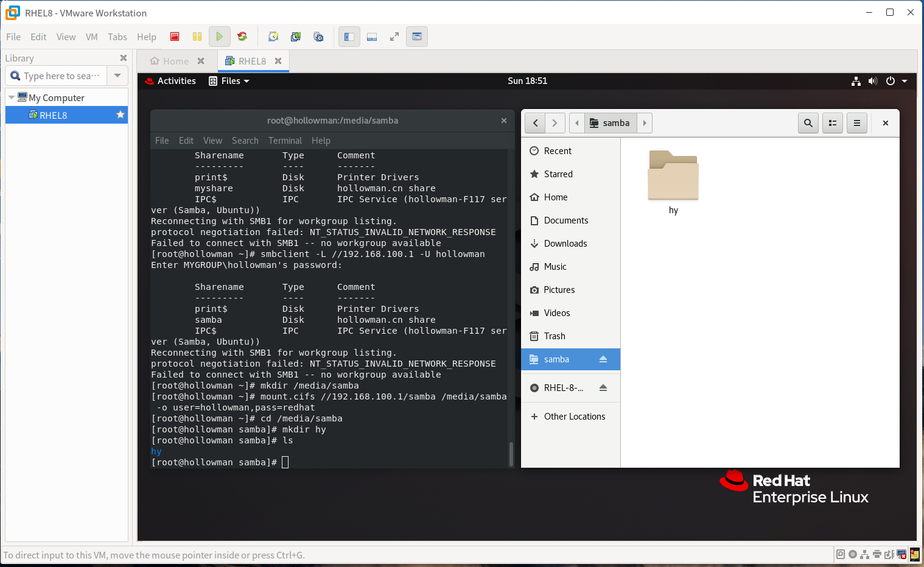Open the library search dropdown arrow
Image resolution: width=924 pixels, height=567 pixels.
117,76
